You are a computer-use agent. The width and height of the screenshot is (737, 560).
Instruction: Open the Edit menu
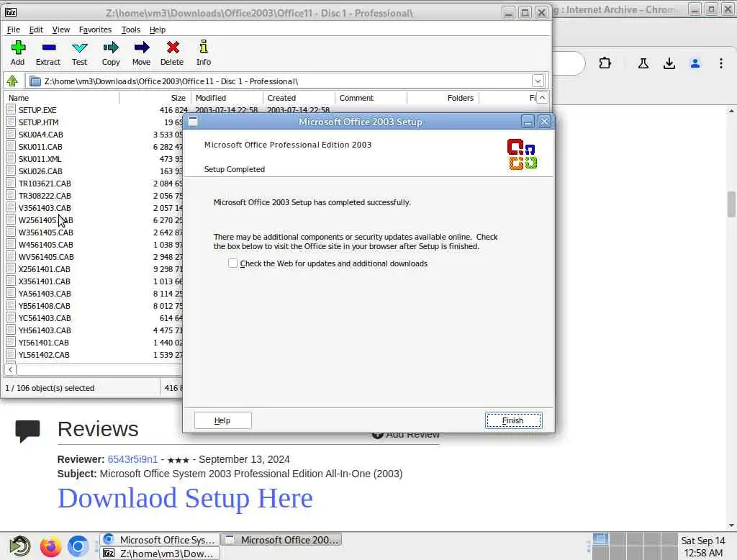click(36, 30)
